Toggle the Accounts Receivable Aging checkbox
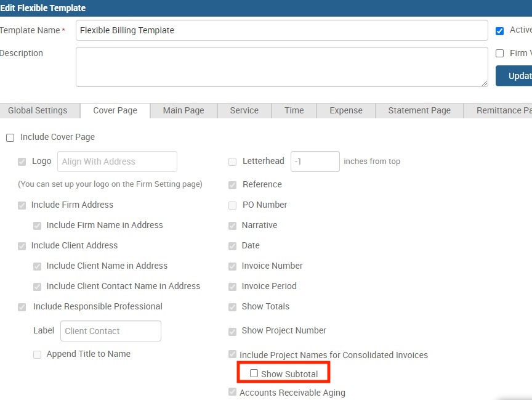This screenshot has height=400, width=532. click(232, 392)
